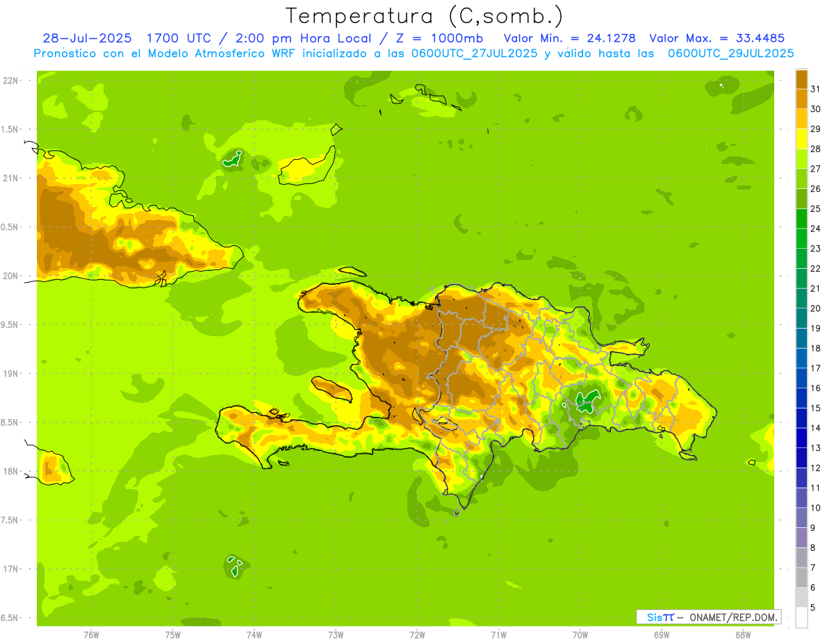Click the colorbar label '31'
Screen dimensions: 834x644
click(815, 89)
